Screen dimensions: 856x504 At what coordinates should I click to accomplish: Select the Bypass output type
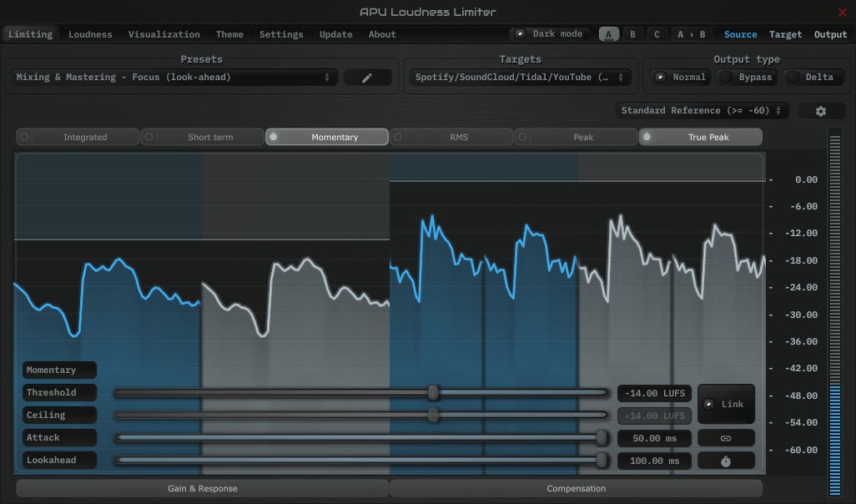(748, 77)
